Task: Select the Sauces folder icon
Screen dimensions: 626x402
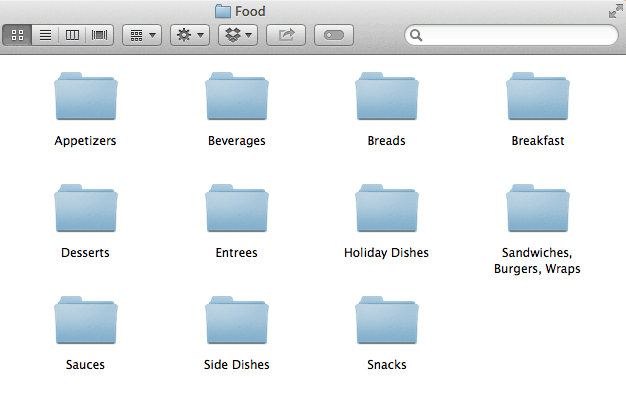Action: [x=86, y=320]
